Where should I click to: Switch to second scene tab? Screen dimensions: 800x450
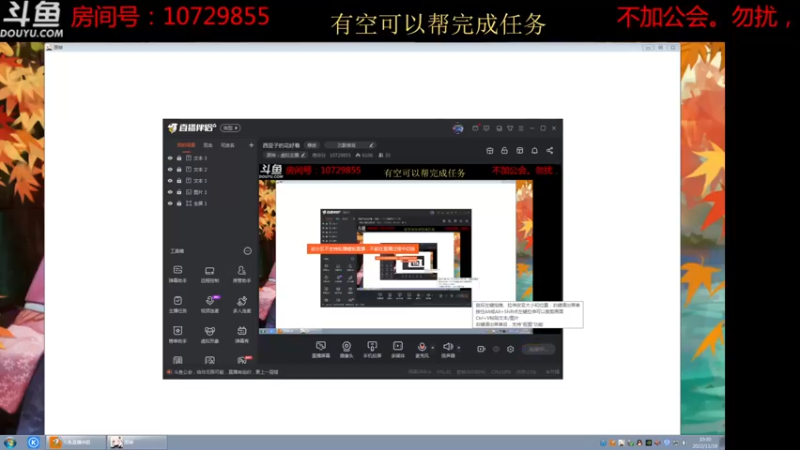(208, 145)
